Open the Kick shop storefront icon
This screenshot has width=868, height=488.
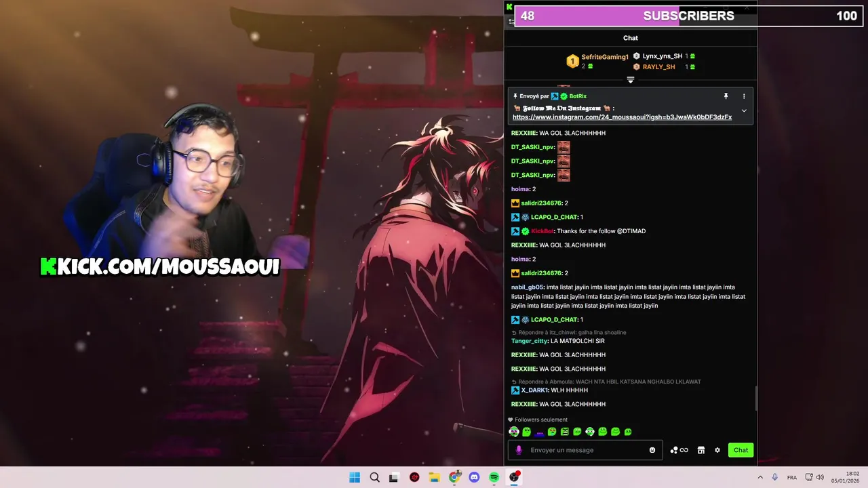(x=701, y=450)
